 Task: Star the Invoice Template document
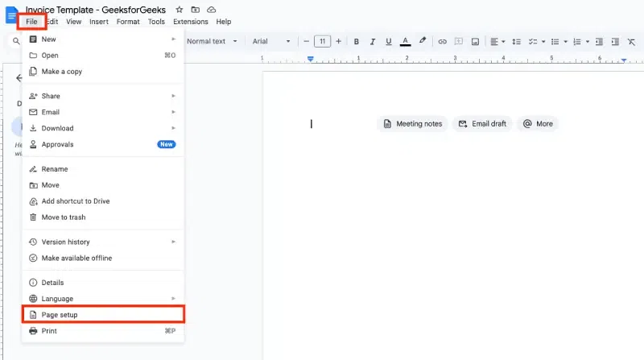coord(179,10)
